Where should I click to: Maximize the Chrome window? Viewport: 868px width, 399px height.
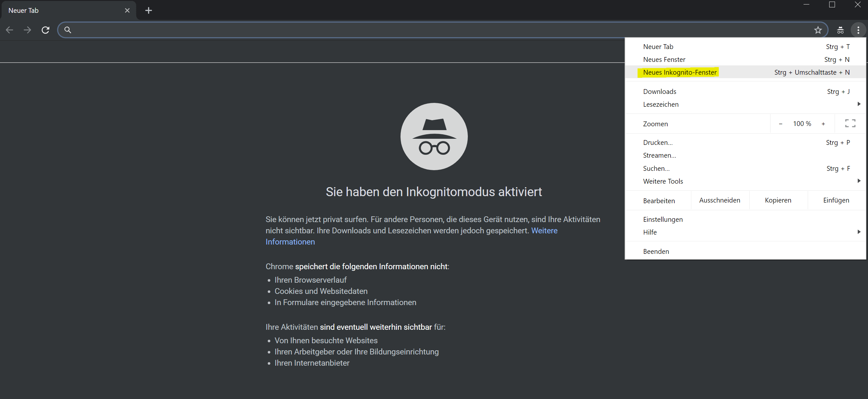pyautogui.click(x=832, y=5)
